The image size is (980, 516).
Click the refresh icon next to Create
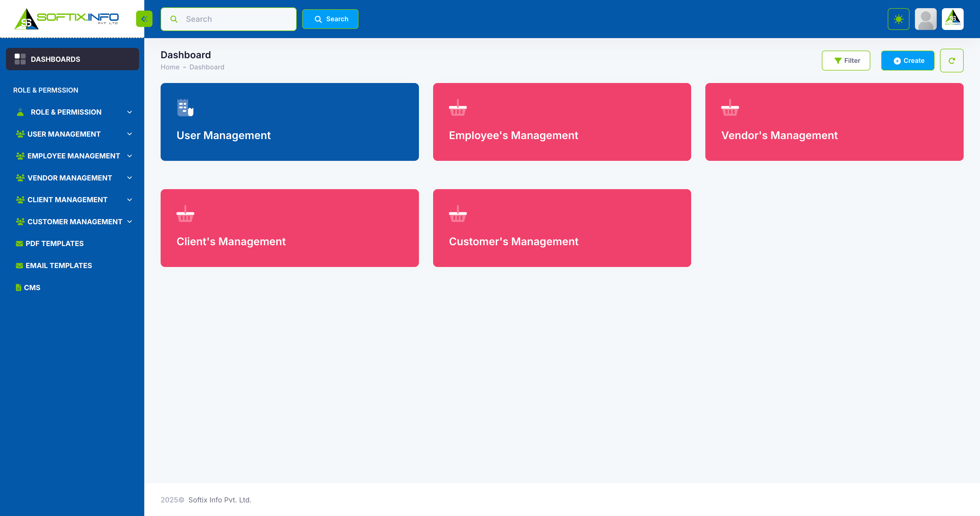pos(952,60)
